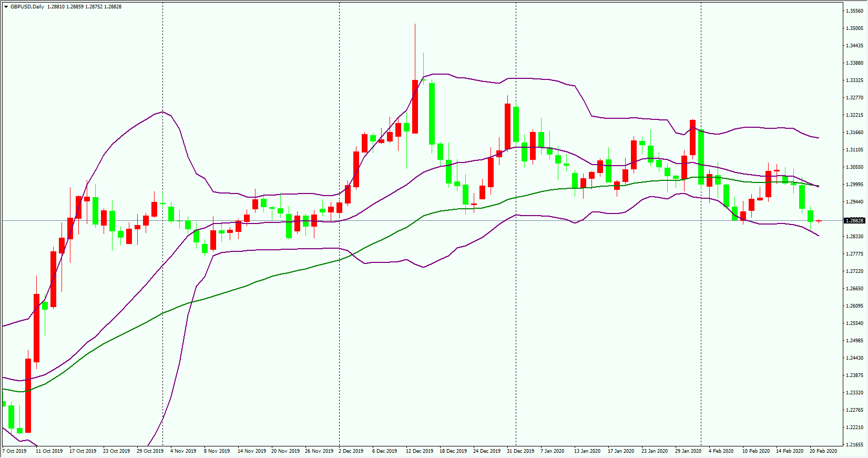Click the 1.26095 price axis label
The width and height of the screenshot is (868, 458).
click(x=854, y=306)
